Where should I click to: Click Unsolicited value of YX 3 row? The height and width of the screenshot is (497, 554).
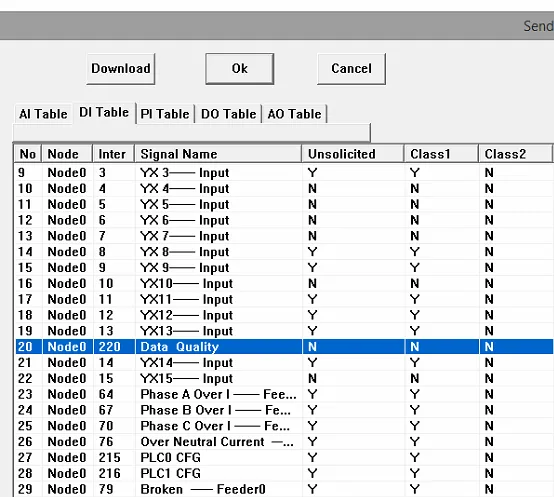(312, 173)
